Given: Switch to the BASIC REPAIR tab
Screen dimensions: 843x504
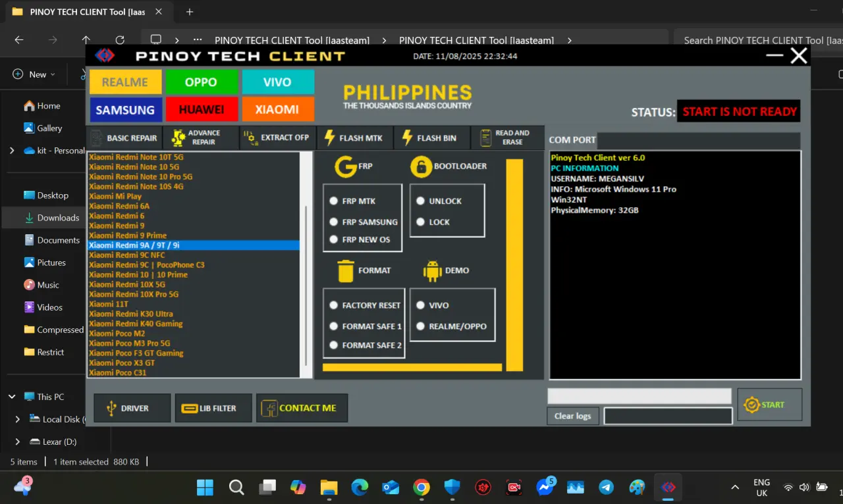Looking at the screenshot, I should [x=124, y=138].
